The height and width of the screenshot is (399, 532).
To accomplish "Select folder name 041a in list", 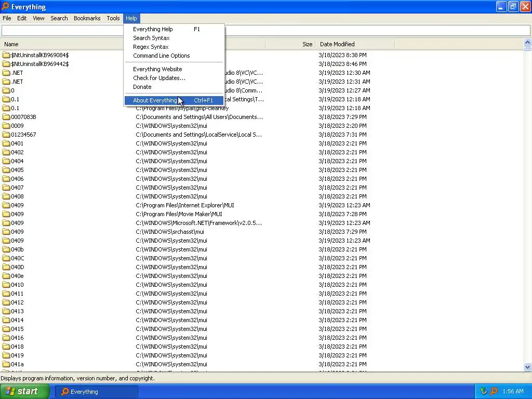I will 17,364.
